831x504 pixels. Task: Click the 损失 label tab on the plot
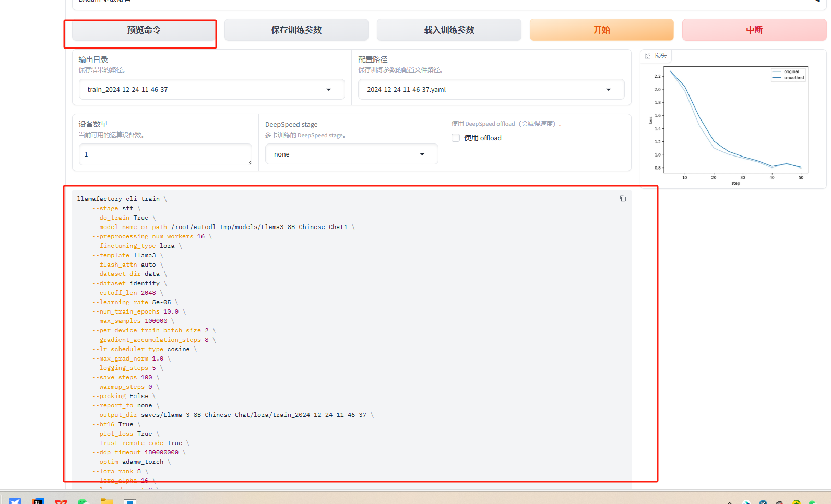[x=660, y=56]
